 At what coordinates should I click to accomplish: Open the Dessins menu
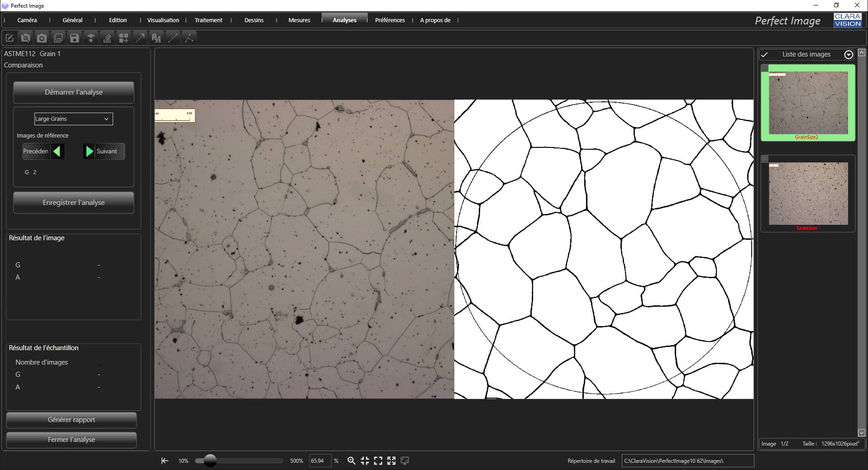pyautogui.click(x=254, y=20)
